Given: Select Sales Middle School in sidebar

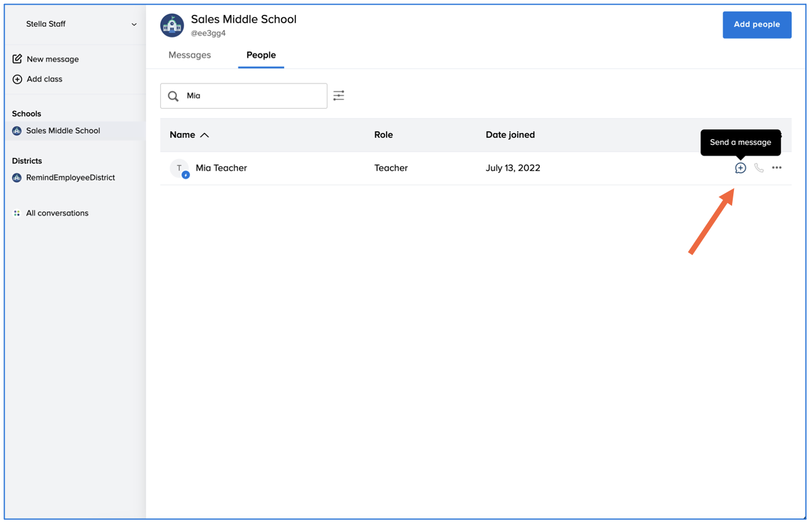Looking at the screenshot, I should point(63,131).
